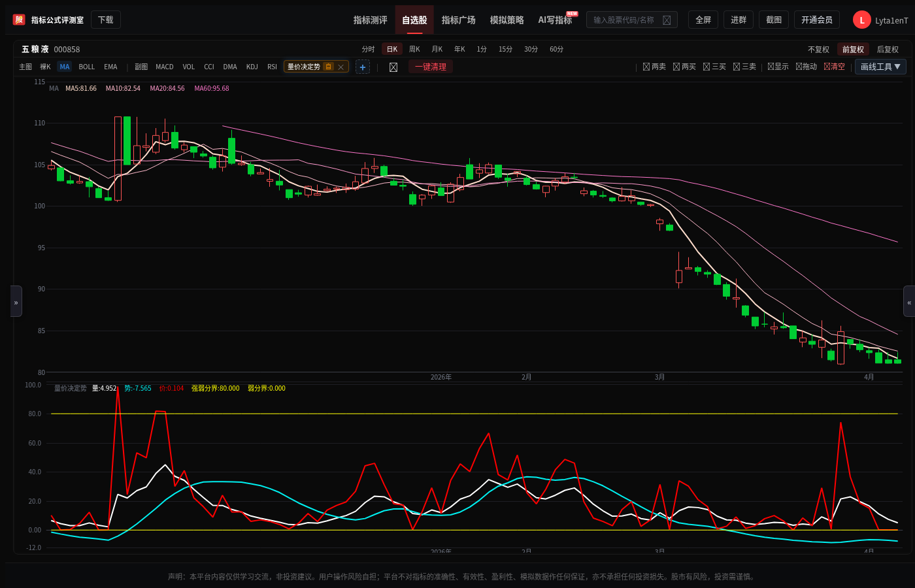Screen dimensions: 915x588
Task: Click the LytalenT username
Action: (891, 21)
